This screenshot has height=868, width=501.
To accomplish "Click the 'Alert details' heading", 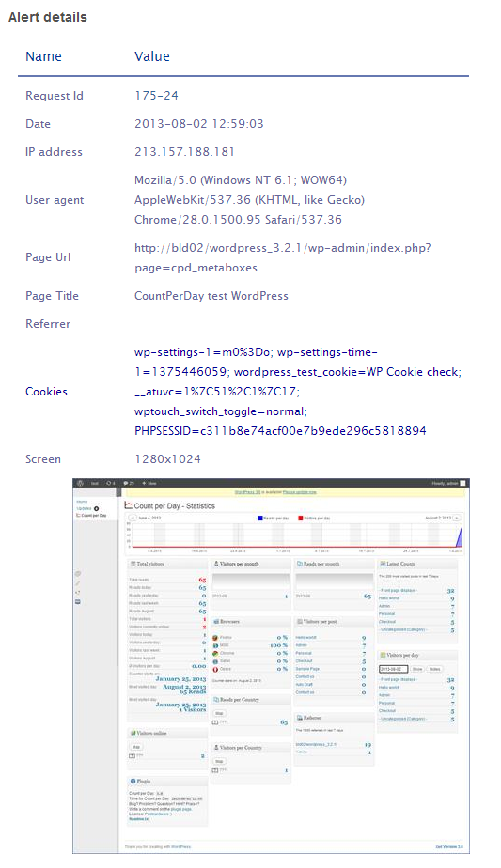I will tap(48, 17).
